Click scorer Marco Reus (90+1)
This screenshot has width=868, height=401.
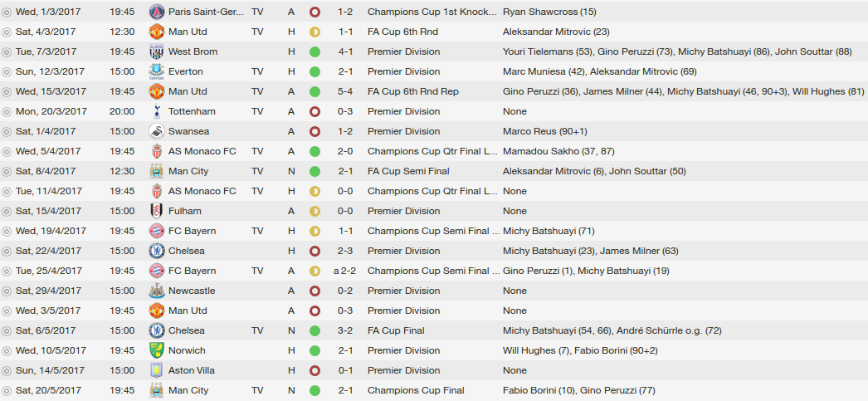(x=545, y=131)
